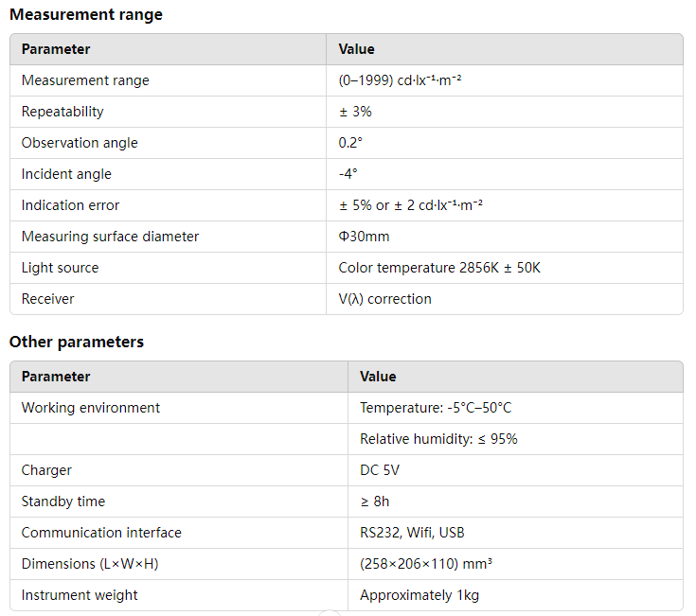Viewport: 696px width, 616px height.
Task: Click the 'Relative humidity: ≤ 95%' cell
Action: [438, 439]
